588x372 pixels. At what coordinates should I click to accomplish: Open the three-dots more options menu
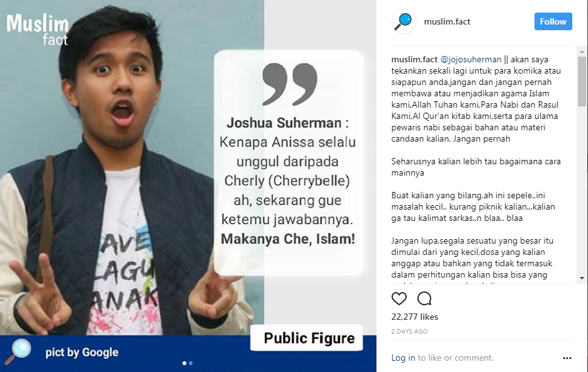tap(567, 358)
